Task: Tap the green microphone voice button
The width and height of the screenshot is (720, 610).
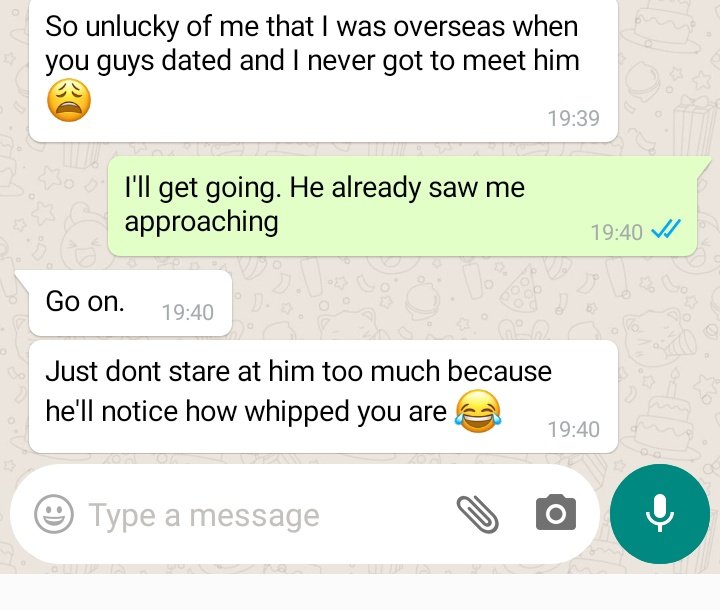Action: (x=660, y=514)
